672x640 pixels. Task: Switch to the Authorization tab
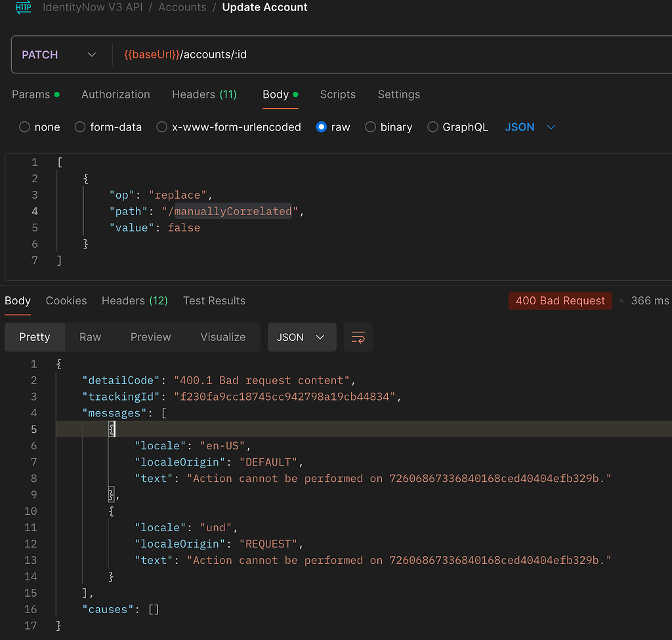[115, 94]
